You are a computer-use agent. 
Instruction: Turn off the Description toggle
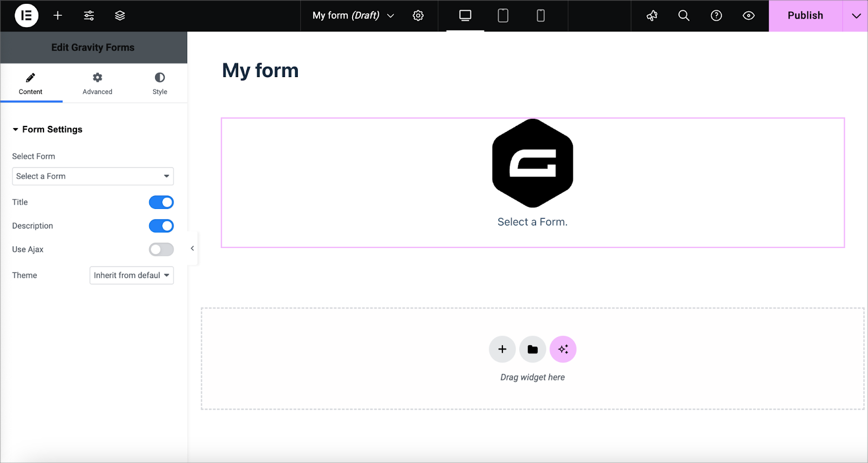pyautogui.click(x=161, y=226)
